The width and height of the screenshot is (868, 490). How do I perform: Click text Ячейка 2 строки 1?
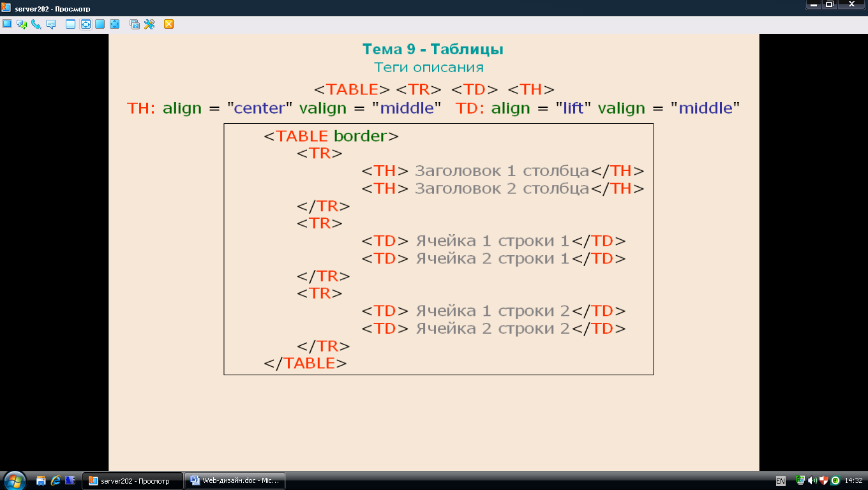(x=492, y=258)
